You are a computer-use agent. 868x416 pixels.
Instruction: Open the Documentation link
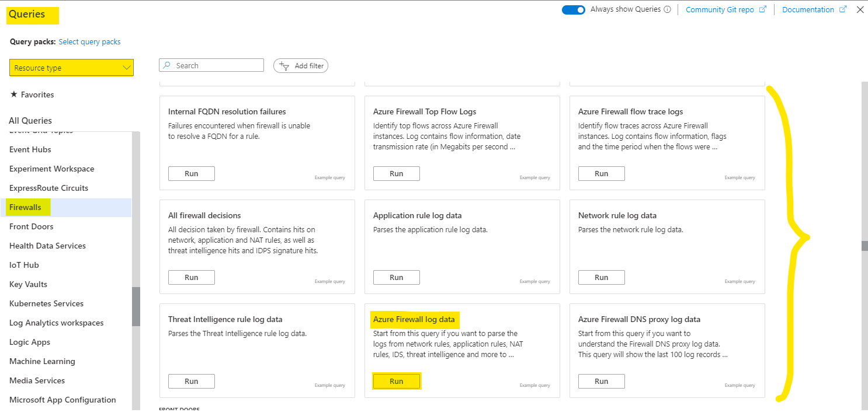[x=808, y=10]
